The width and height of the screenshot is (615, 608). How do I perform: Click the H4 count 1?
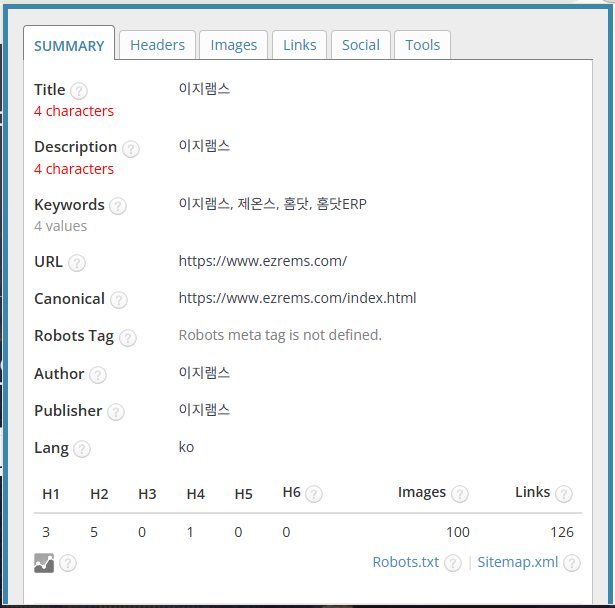(190, 532)
